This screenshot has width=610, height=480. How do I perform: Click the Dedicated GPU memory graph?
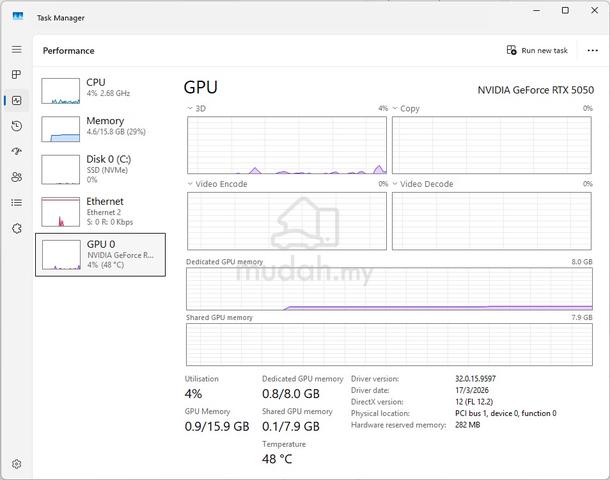tap(389, 289)
